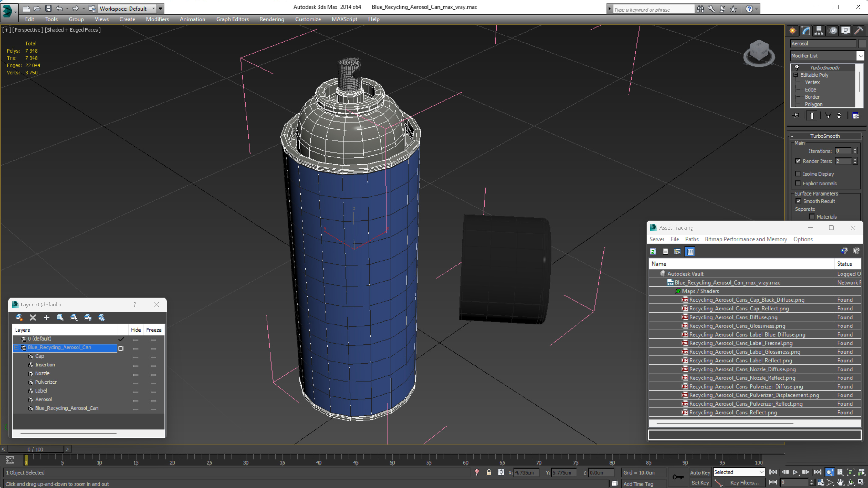Open the quick access toolbar customize arrow
Screen dimensions: 868x488
(160, 9)
